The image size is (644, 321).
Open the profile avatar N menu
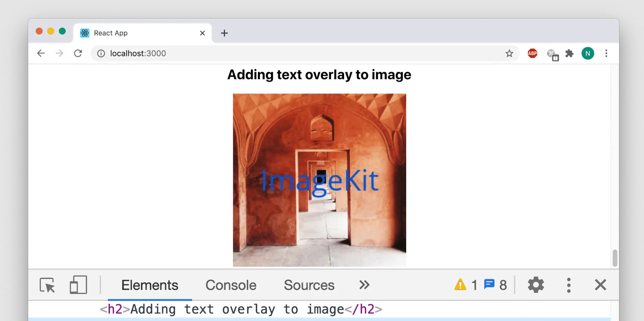(588, 53)
